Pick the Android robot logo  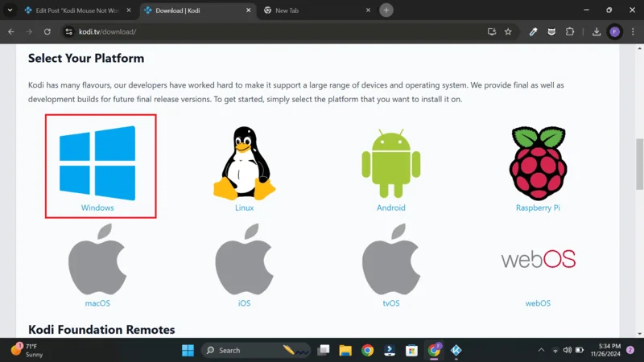(391, 163)
